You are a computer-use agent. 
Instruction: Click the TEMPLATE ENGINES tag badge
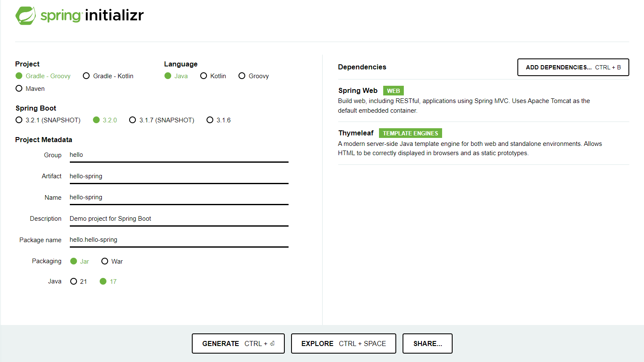[x=411, y=133]
